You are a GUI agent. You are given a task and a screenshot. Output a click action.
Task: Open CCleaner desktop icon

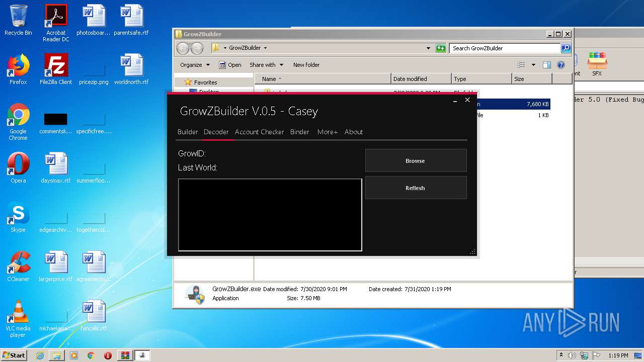click(x=18, y=266)
